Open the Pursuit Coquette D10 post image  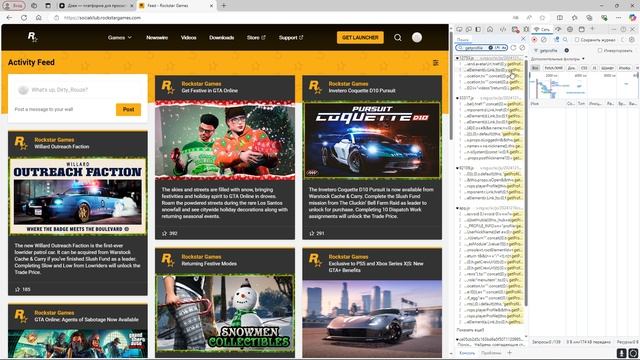[x=372, y=141]
